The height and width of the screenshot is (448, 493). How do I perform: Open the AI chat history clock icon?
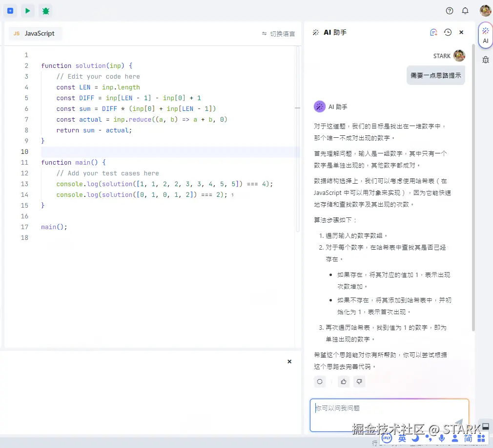click(x=448, y=32)
